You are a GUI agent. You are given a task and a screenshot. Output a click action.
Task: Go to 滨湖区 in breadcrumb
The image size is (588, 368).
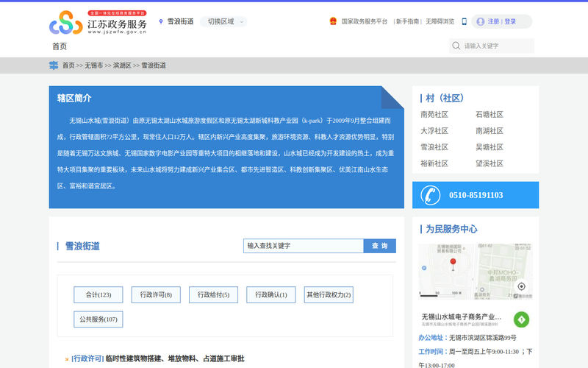122,66
